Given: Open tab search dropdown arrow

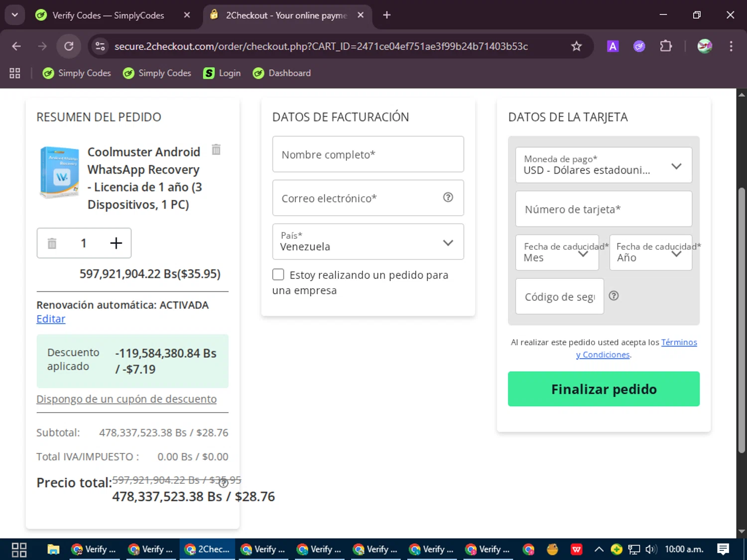Looking at the screenshot, I should pos(14,15).
